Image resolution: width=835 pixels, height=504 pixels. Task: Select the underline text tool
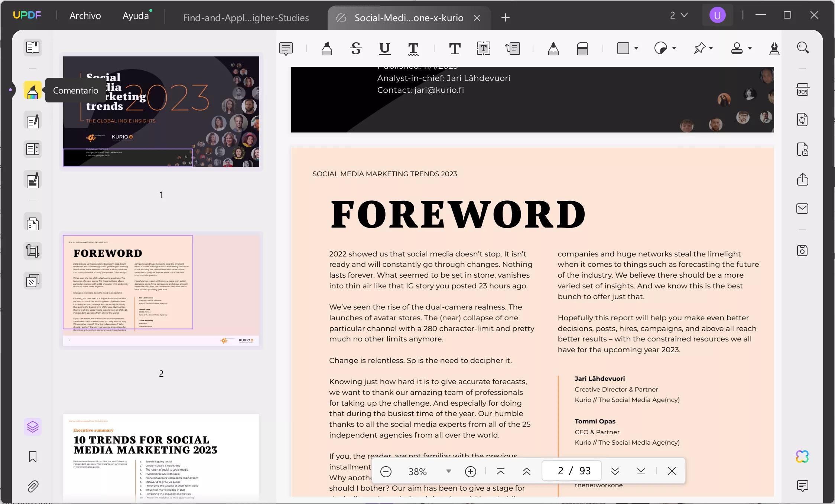pos(385,48)
